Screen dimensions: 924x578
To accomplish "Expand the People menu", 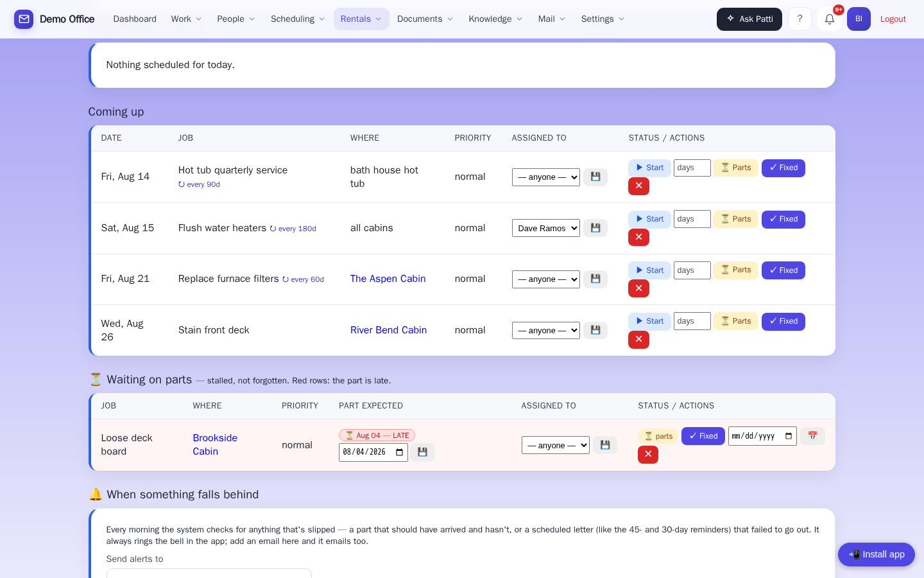I will [235, 19].
